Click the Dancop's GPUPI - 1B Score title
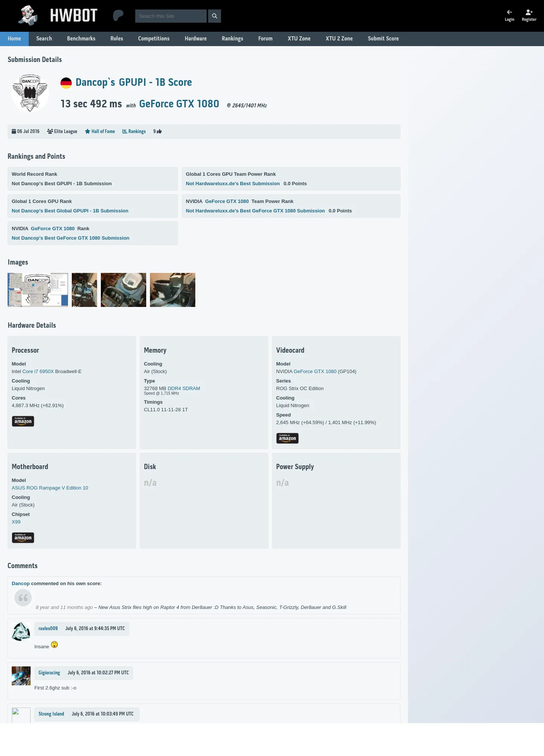The width and height of the screenshot is (544, 756). tap(134, 82)
